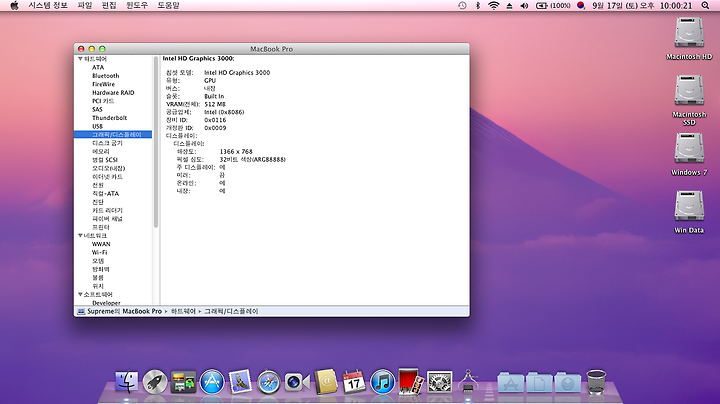Open Spotlight search magnifier

705,6
